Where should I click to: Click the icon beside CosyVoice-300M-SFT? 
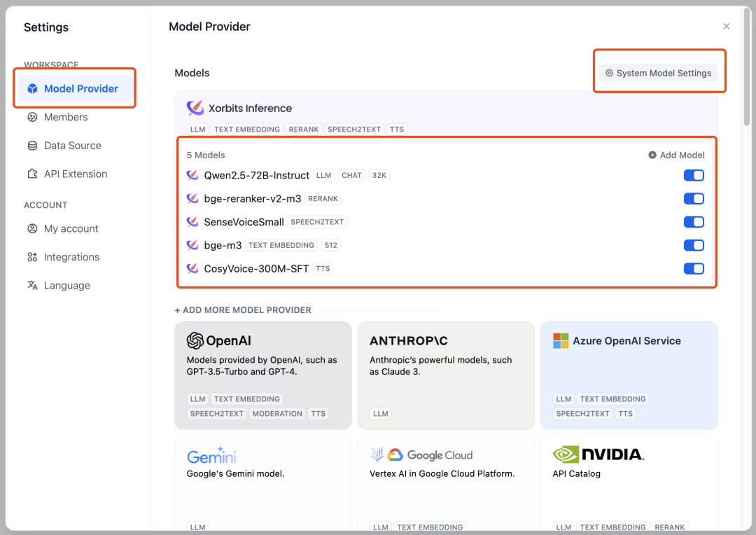click(x=192, y=268)
